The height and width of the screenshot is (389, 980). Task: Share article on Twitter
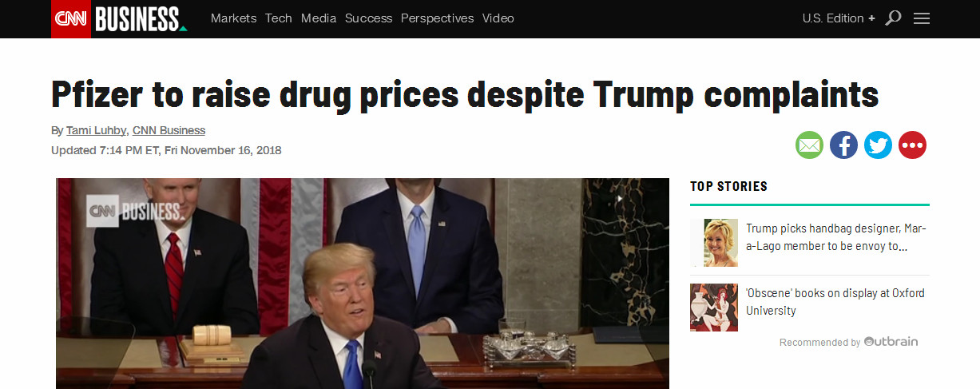(878, 145)
